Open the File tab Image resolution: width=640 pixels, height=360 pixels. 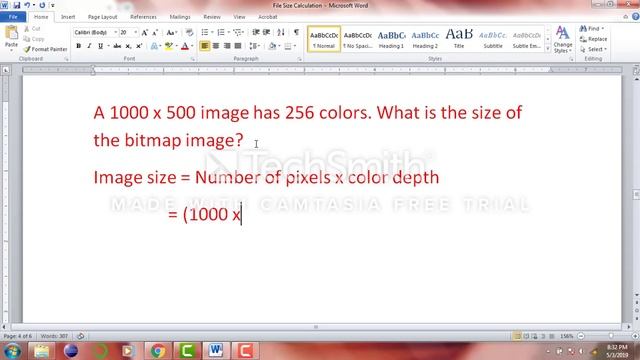[13, 17]
